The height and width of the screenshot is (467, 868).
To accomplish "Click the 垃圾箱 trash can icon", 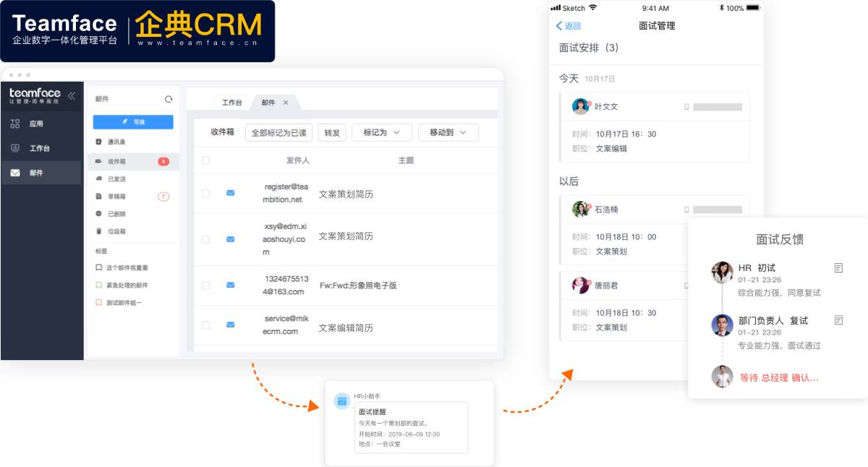I will [x=99, y=231].
